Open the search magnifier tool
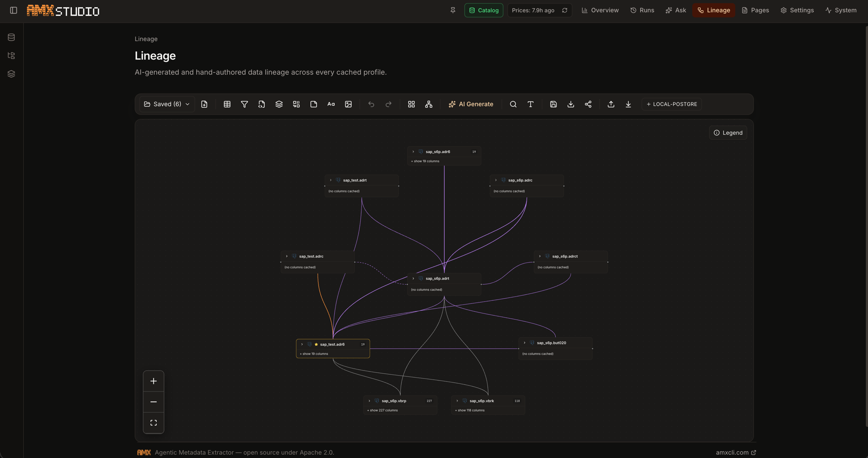 point(513,104)
